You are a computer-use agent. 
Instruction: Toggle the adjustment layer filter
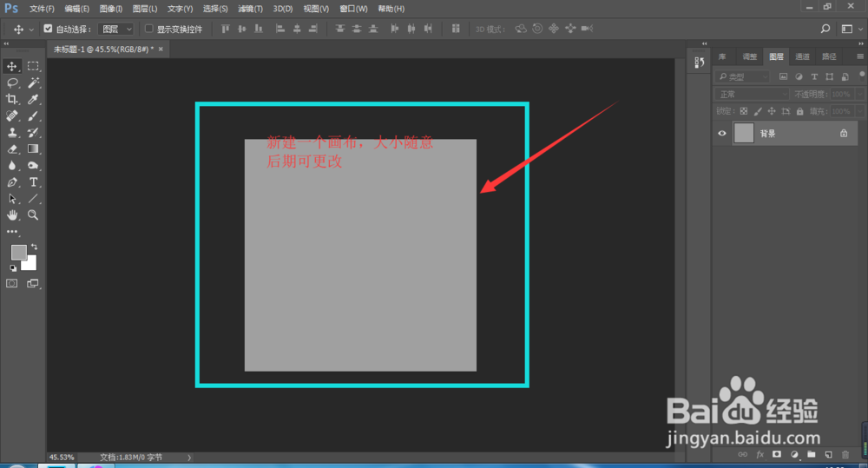point(799,76)
